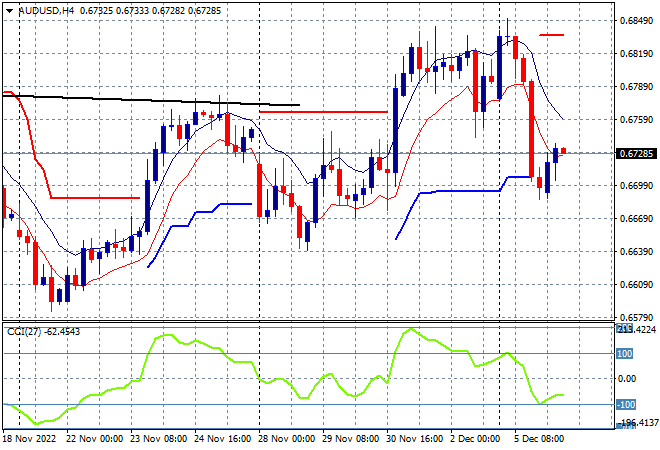Click the latest small red candlestick
This screenshot has height=450, width=660.
564,151
